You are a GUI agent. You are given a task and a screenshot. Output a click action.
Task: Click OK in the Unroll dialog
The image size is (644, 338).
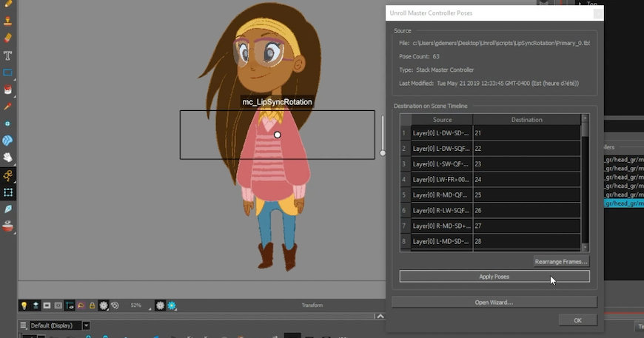point(578,320)
